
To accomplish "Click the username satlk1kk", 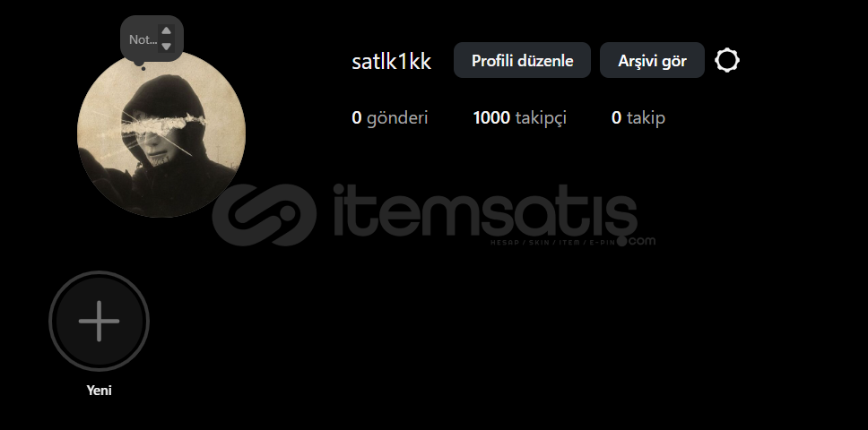I will [x=391, y=61].
